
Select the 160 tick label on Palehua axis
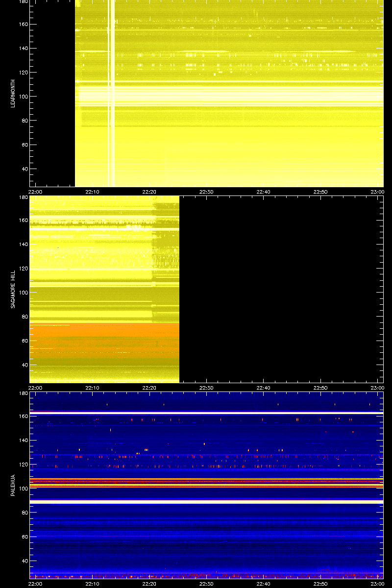click(23, 416)
